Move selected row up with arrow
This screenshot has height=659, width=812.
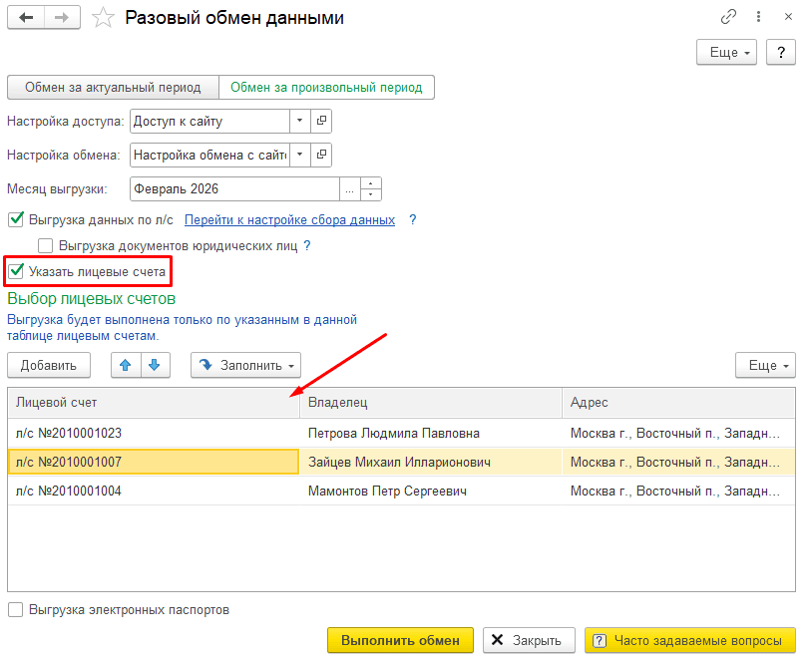coord(126,365)
